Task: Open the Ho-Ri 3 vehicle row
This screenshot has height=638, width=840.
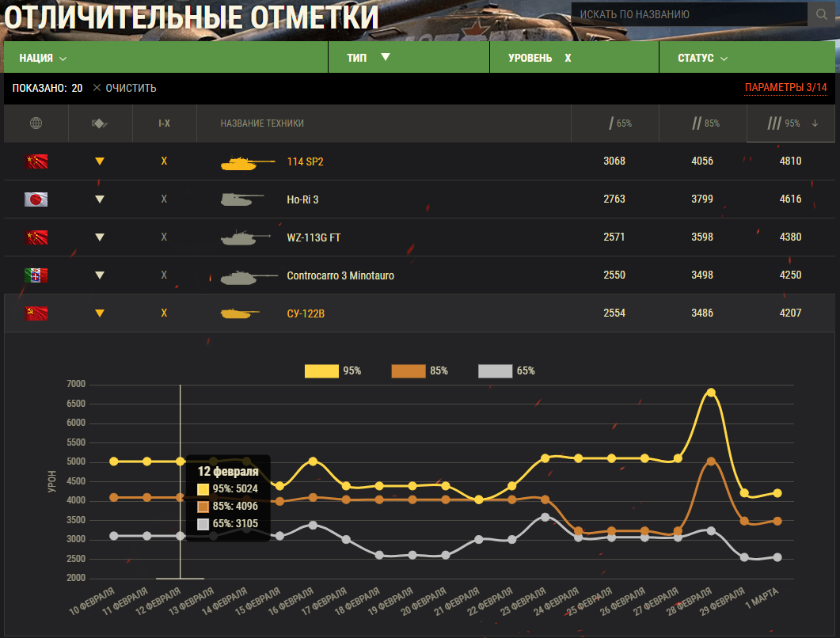Action: (420, 199)
